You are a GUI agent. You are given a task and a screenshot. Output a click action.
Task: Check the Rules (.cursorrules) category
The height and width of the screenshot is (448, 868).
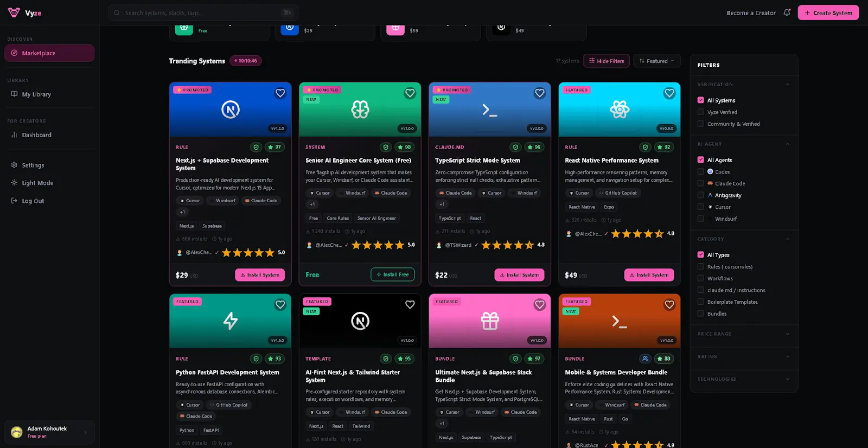coord(701,266)
